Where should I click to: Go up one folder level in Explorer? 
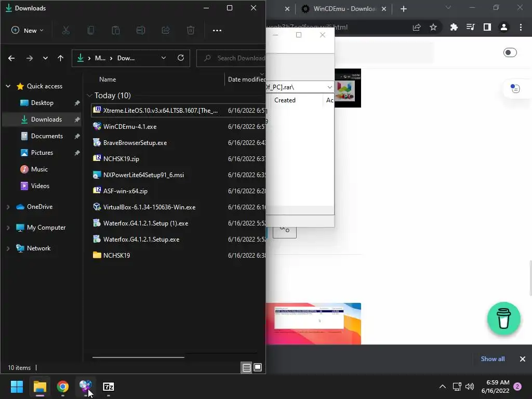[x=60, y=58]
